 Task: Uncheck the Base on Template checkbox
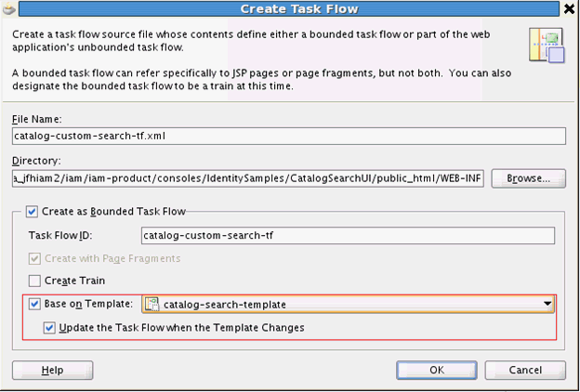pos(34,304)
